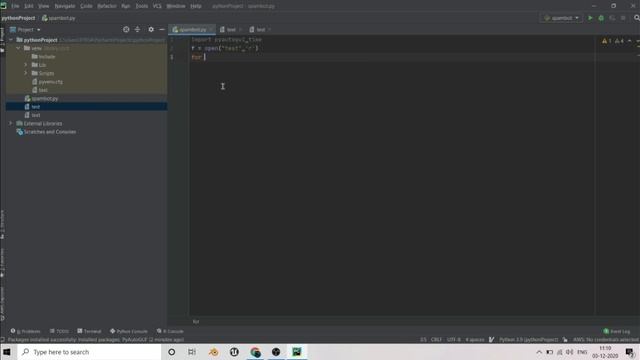Open Blender from the Windows taskbar
The image size is (640, 360).
[213, 352]
